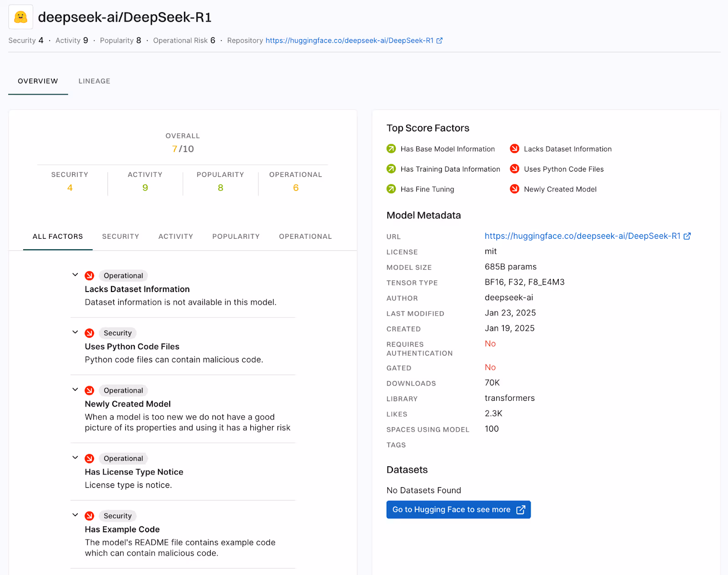Viewport: 728px width, 575px height.
Task: Click the 'No' value for Gated
Action: tap(490, 368)
